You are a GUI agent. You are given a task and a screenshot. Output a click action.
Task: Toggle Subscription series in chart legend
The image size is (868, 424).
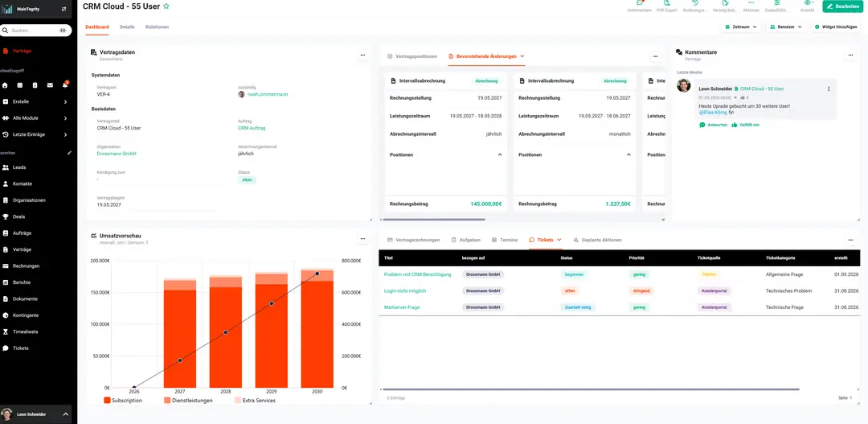tap(123, 400)
